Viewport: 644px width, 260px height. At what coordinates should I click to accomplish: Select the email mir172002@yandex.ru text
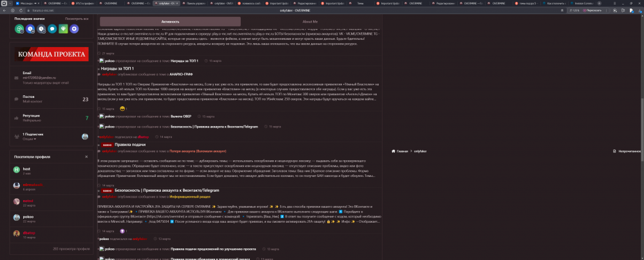tap(39, 78)
